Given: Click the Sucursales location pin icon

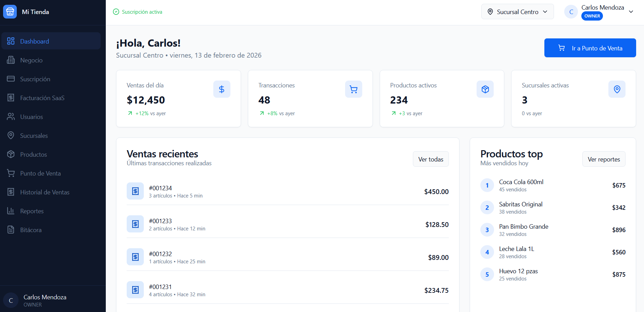Looking at the screenshot, I should pyautogui.click(x=11, y=135).
